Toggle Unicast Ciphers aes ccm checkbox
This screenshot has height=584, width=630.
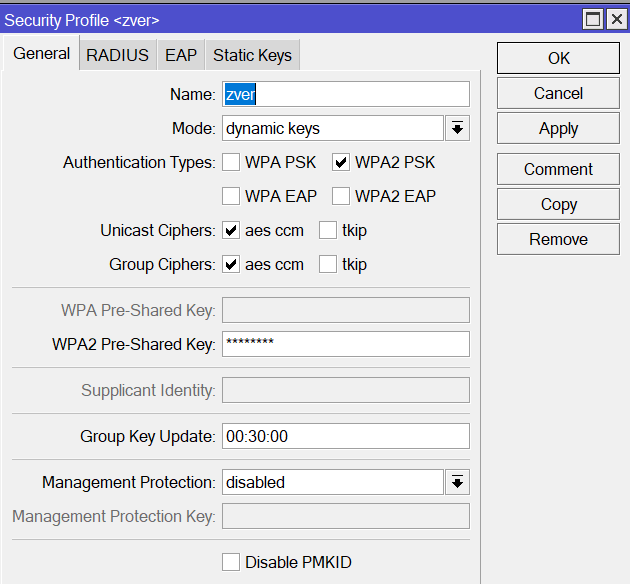[x=231, y=231]
